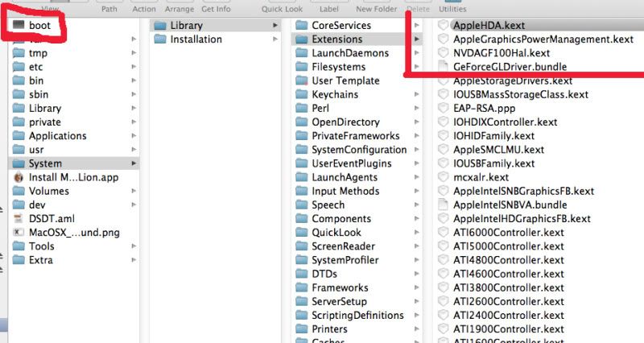Select the DTDs folder row
This screenshot has height=343, width=644.
[x=357, y=274]
